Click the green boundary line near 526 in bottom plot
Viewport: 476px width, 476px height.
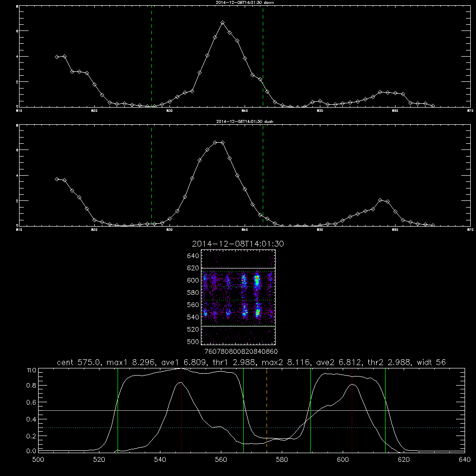tap(118, 410)
